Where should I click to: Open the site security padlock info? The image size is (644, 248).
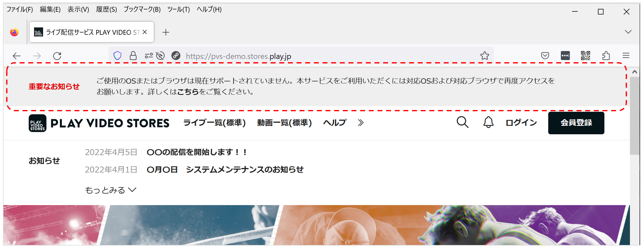pyautogui.click(x=133, y=55)
